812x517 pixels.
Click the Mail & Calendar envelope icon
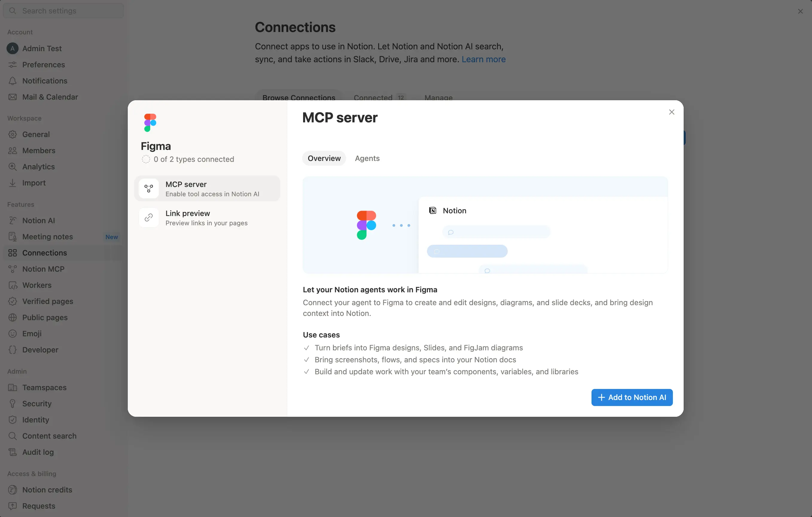[13, 97]
